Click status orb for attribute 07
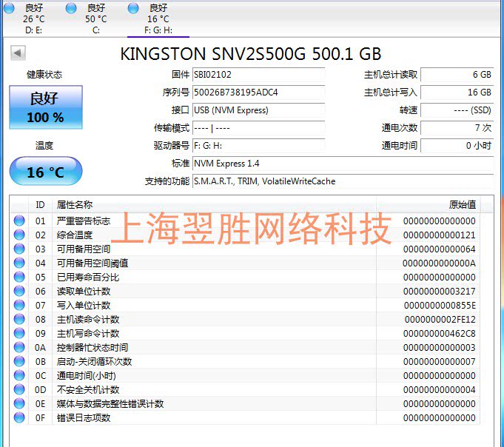 (x=19, y=306)
